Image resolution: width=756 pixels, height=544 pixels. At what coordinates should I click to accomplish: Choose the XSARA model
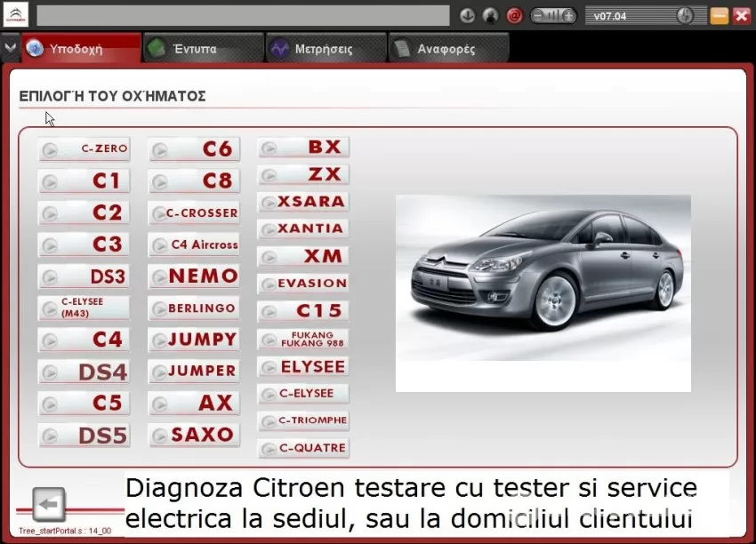(304, 202)
